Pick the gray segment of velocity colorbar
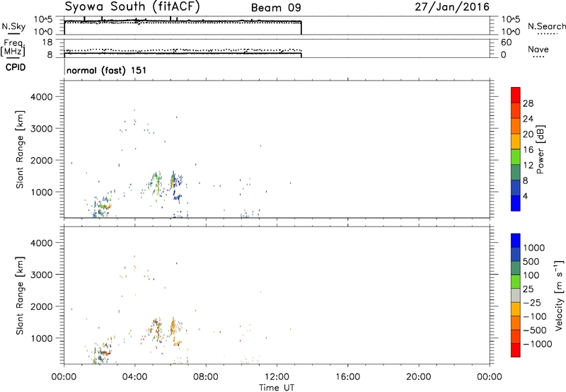This screenshot has width=566, height=392. coord(516,296)
